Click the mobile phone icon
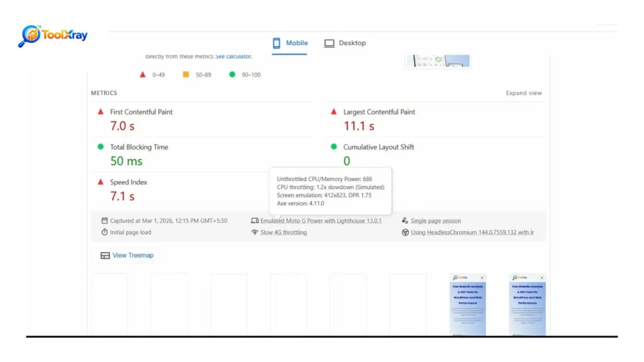Image resolution: width=644 pixels, height=362 pixels. (x=277, y=43)
